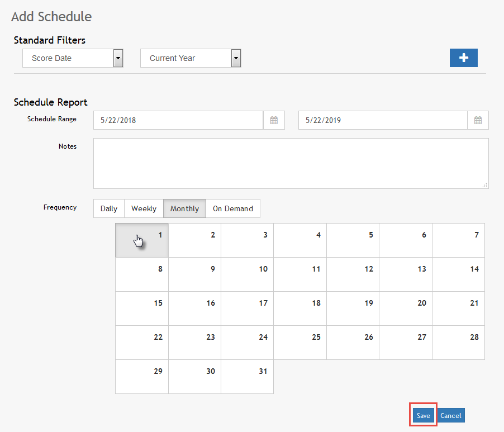Pick day 31 in the monthly grid

[x=247, y=377]
